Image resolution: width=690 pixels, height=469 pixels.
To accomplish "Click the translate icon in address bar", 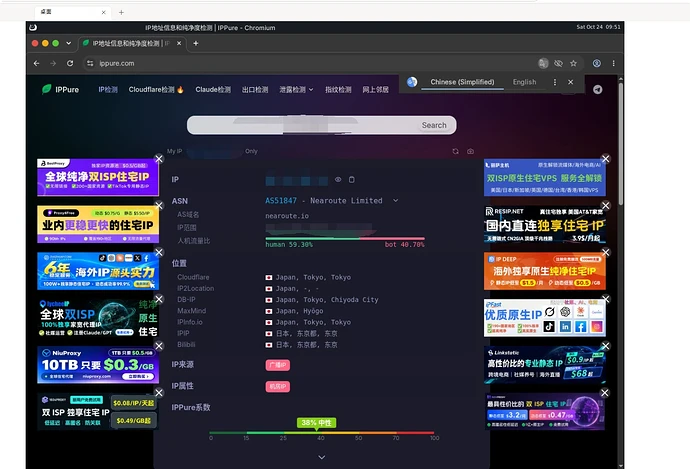I will tap(543, 63).
